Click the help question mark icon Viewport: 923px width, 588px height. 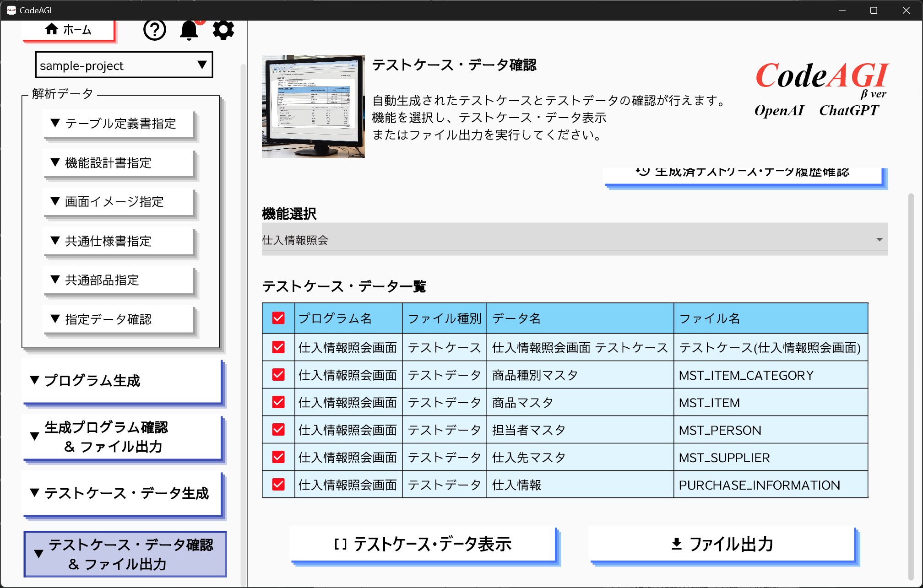154,30
